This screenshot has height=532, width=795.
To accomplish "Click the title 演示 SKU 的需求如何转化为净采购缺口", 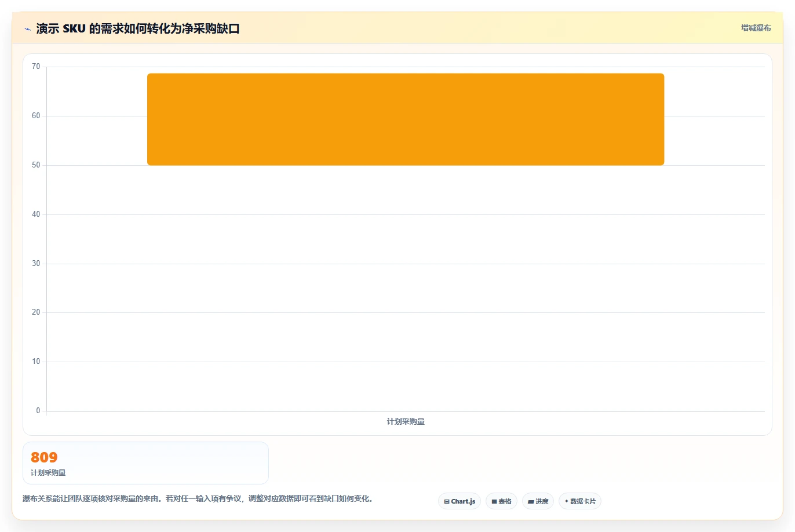I will click(138, 28).
